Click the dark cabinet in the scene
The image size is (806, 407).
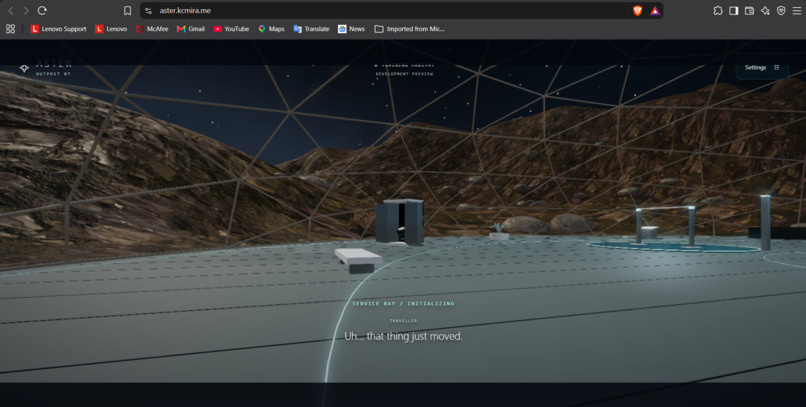[400, 221]
